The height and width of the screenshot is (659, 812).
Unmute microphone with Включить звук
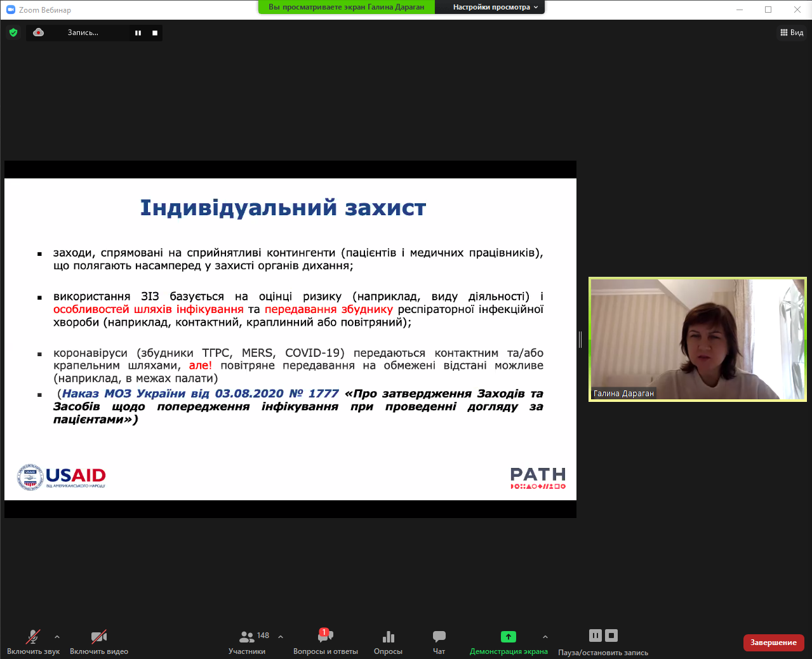click(33, 637)
